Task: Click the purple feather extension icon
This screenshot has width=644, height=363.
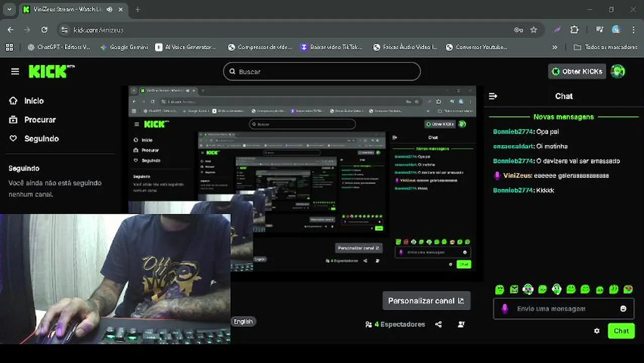Action: click(x=557, y=30)
